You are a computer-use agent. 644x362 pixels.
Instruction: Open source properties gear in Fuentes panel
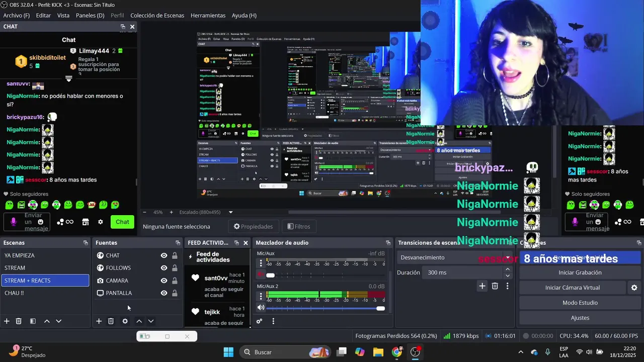[125, 321]
